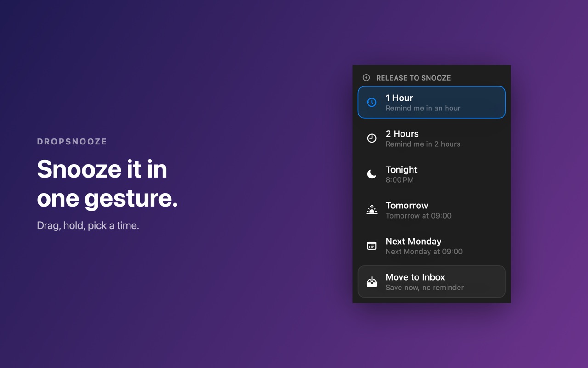The width and height of the screenshot is (588, 368).
Task: Pick the Tonight snooze option
Action: 432,174
